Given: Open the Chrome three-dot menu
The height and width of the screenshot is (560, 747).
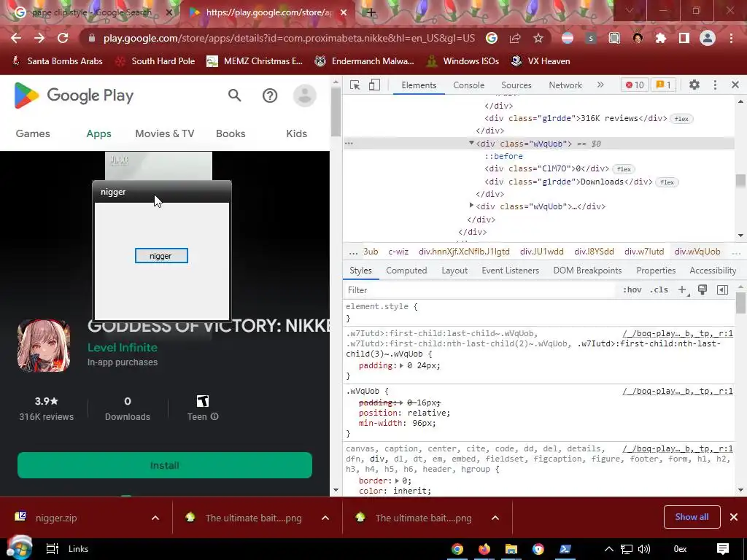Looking at the screenshot, I should point(731,38).
